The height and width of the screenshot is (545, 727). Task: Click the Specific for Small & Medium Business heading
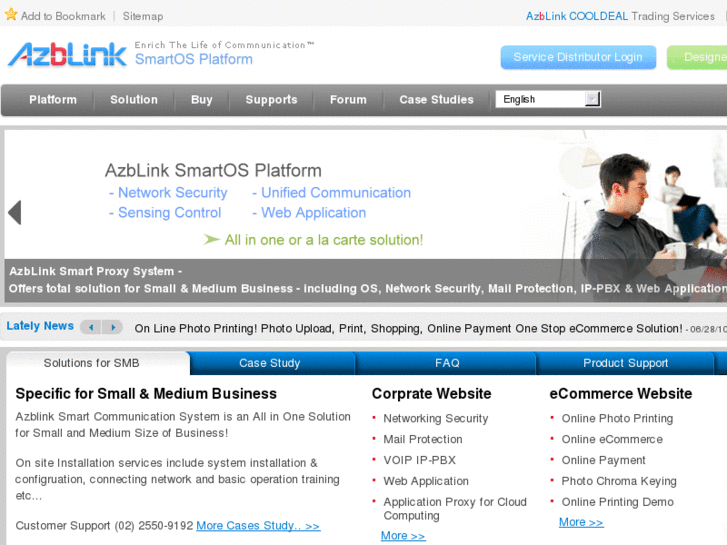(146, 394)
